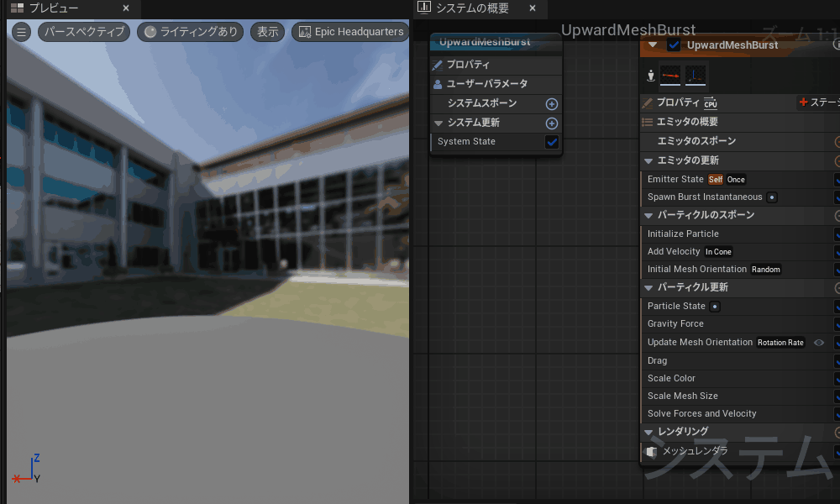Image resolution: width=840 pixels, height=504 pixels.
Task: Open the パースペクティブ view mode dropdown
Action: point(84,32)
